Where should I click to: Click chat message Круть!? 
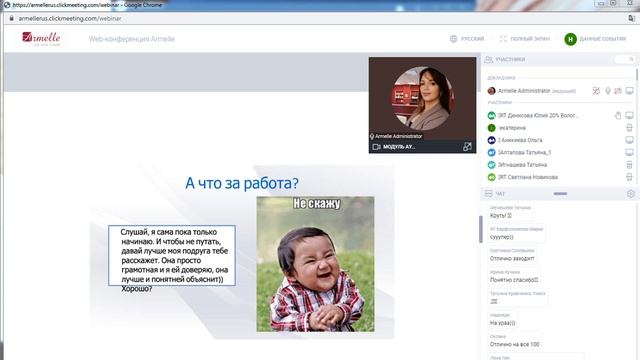point(501,216)
